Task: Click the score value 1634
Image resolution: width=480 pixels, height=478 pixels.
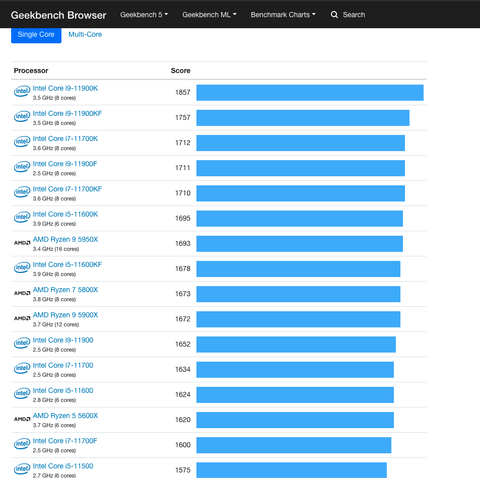Action: 183,369
